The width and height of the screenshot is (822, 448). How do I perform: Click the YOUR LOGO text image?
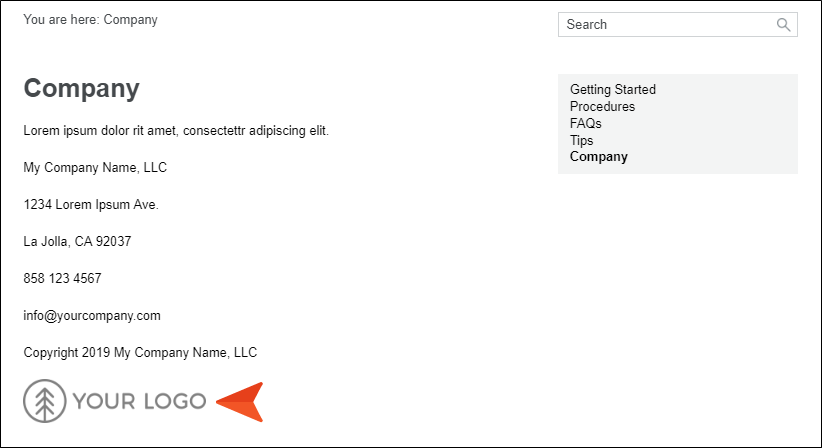tap(139, 401)
